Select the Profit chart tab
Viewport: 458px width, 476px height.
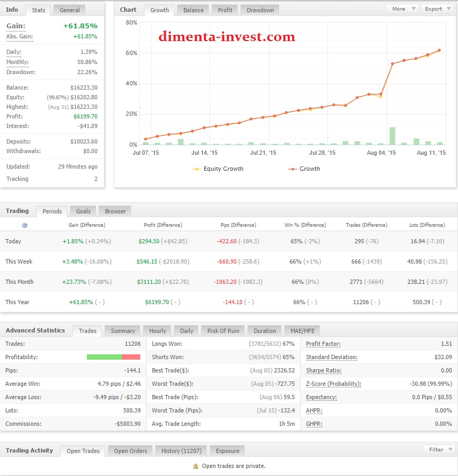click(x=225, y=10)
